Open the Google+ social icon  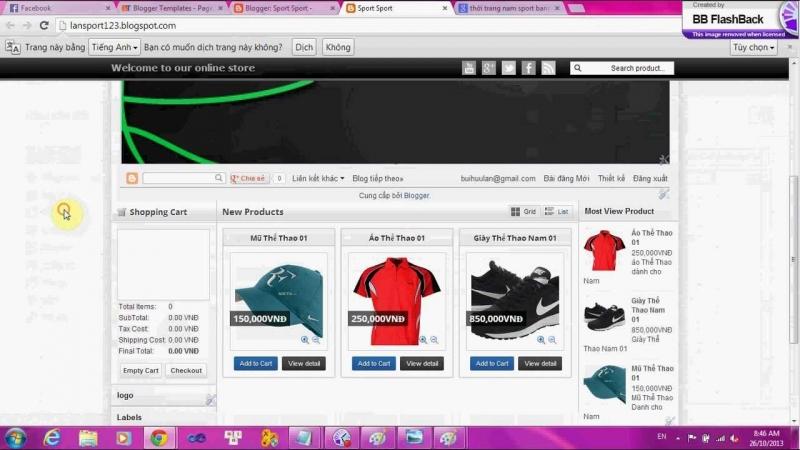click(489, 68)
